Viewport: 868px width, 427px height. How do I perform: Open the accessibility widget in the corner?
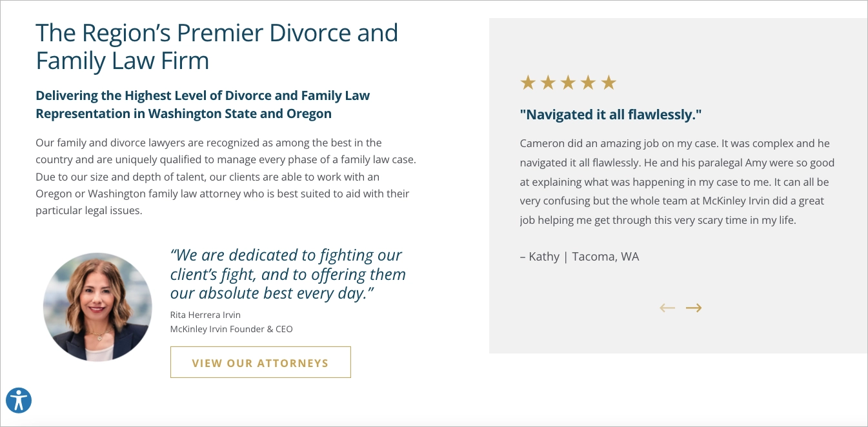19,400
